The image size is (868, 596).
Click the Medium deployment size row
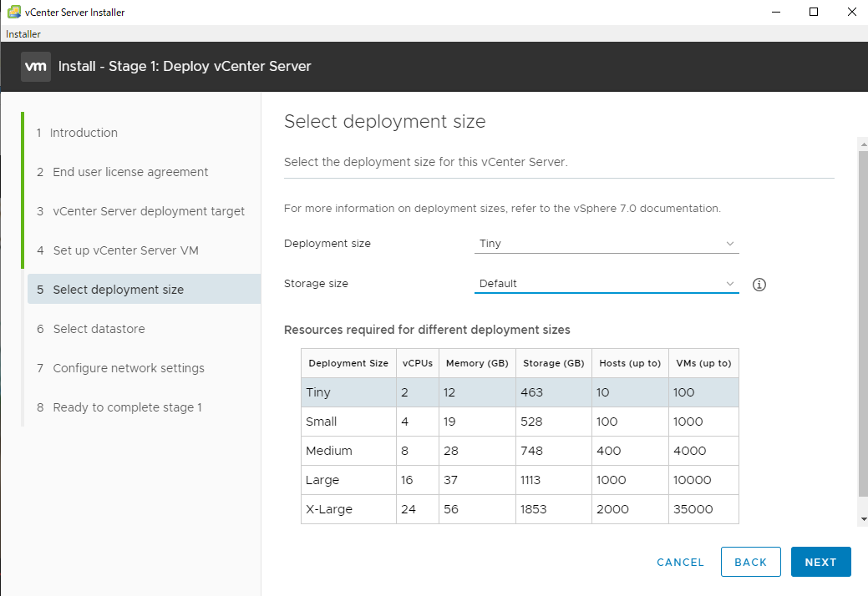520,451
